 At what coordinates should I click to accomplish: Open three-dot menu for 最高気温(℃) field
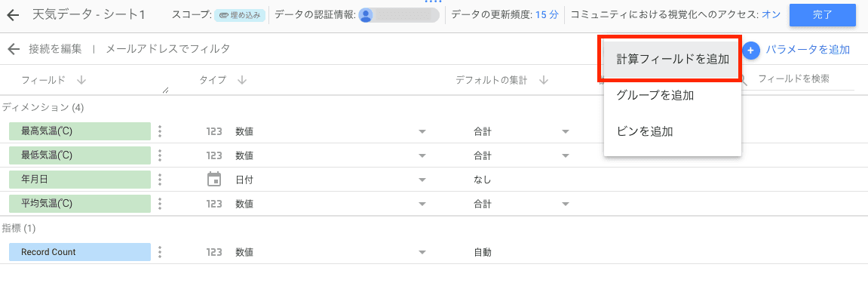tap(160, 131)
